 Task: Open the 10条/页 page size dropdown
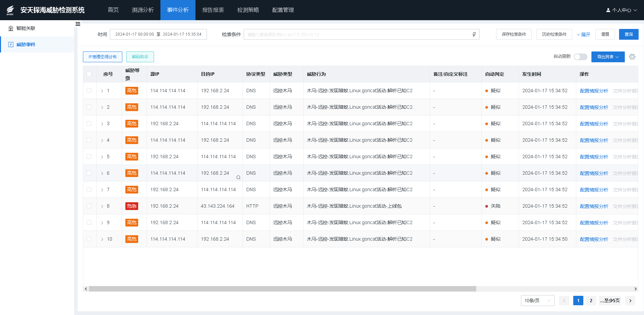point(538,301)
